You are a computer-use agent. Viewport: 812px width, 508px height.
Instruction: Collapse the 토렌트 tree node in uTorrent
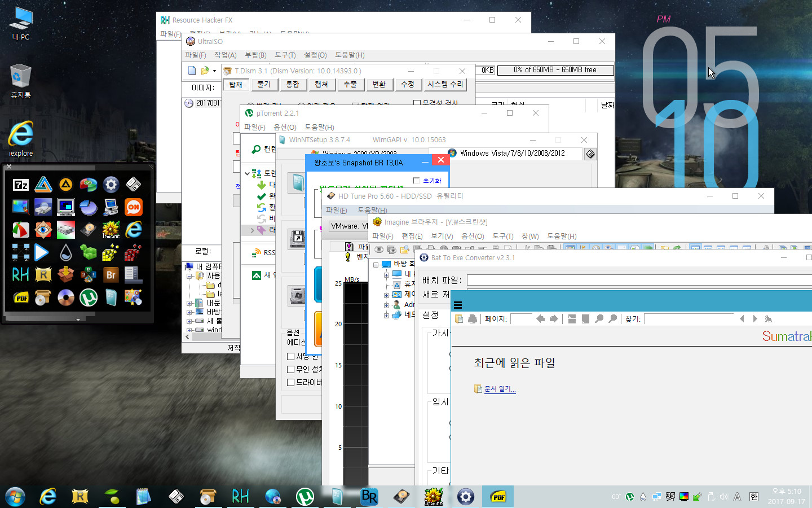247,173
